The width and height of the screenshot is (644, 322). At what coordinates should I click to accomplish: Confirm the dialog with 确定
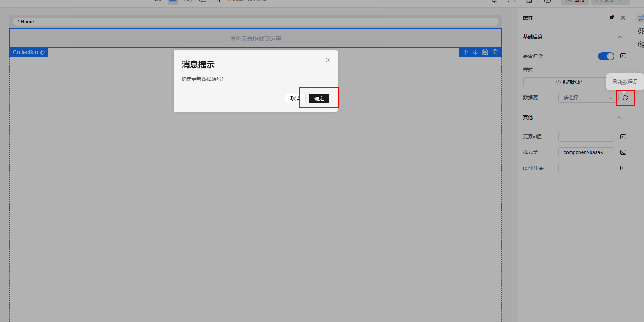coord(319,99)
